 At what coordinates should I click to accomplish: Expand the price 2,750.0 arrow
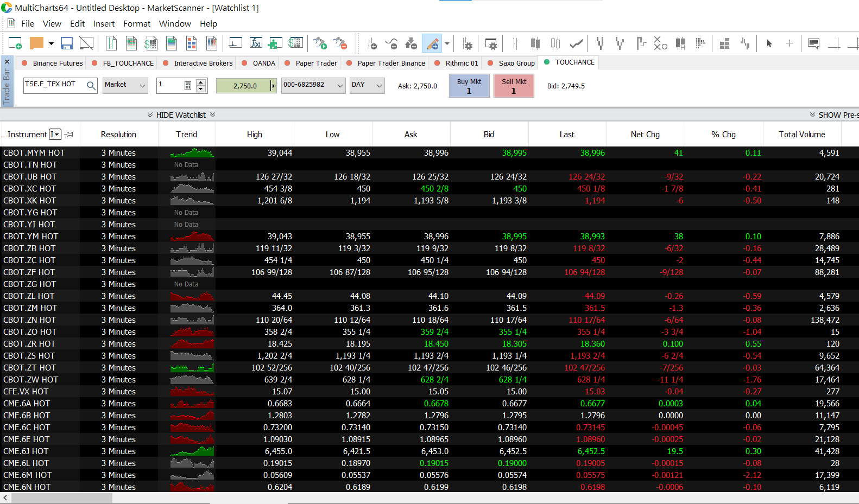[273, 86]
